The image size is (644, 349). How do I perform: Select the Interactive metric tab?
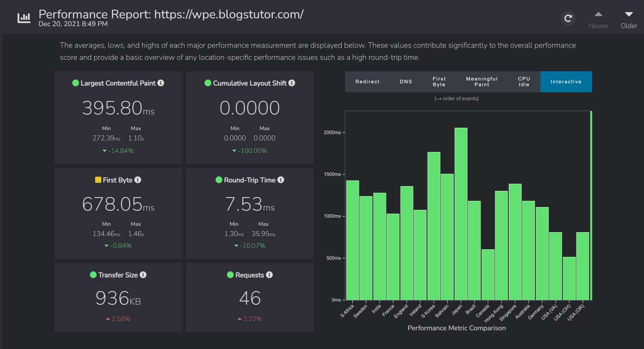[x=566, y=82]
